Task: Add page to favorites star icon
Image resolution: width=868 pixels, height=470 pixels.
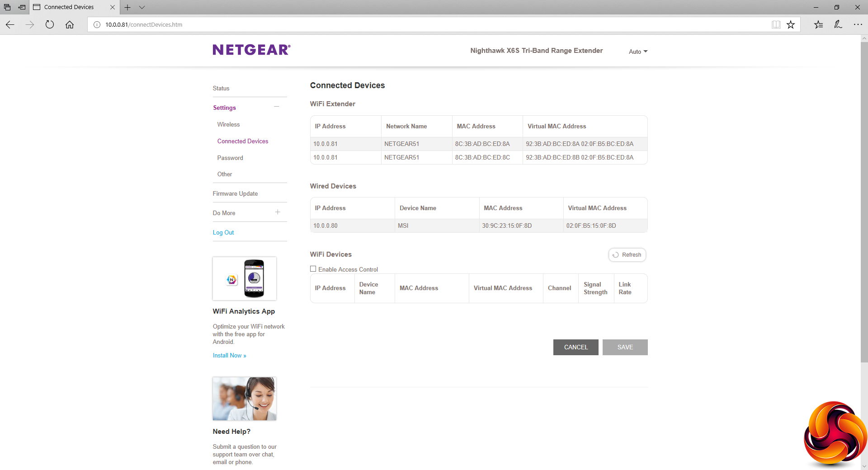Action: point(791,24)
